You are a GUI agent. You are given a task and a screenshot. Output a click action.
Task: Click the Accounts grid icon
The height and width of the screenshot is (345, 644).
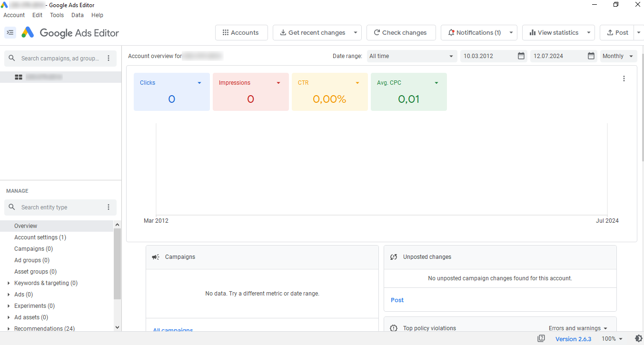click(226, 33)
